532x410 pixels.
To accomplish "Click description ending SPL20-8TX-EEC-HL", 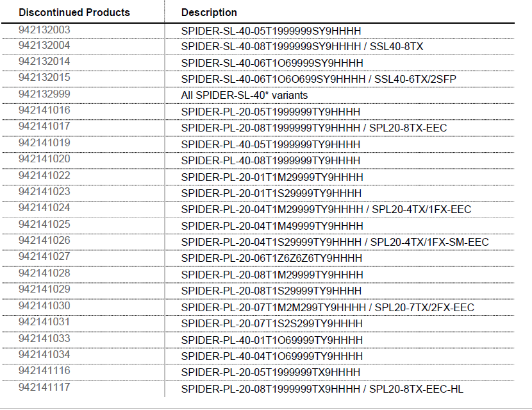I will 322,389.
